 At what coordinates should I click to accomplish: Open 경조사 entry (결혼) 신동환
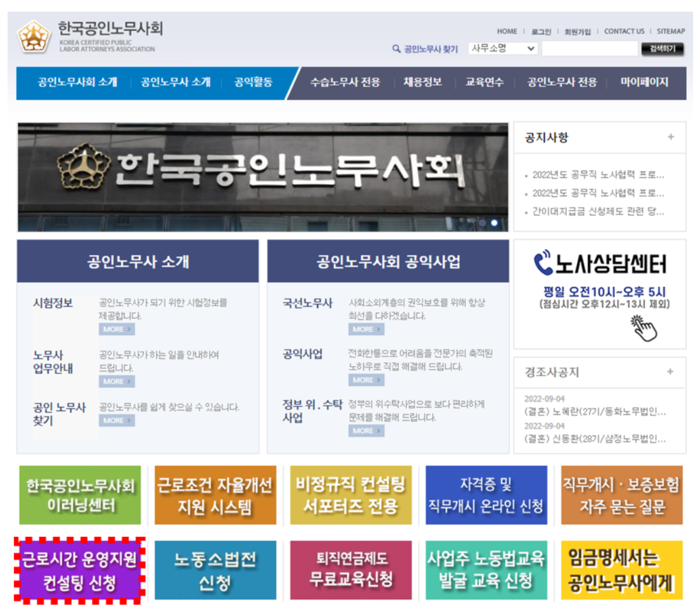(x=595, y=439)
